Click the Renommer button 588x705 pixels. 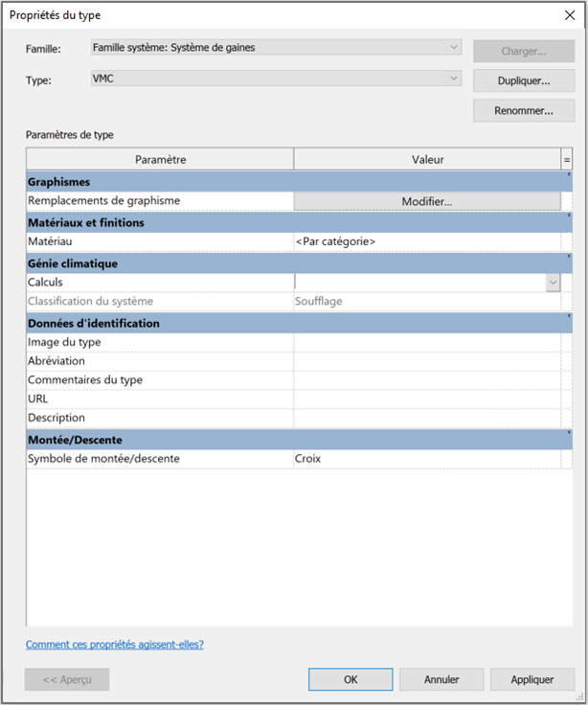point(523,111)
